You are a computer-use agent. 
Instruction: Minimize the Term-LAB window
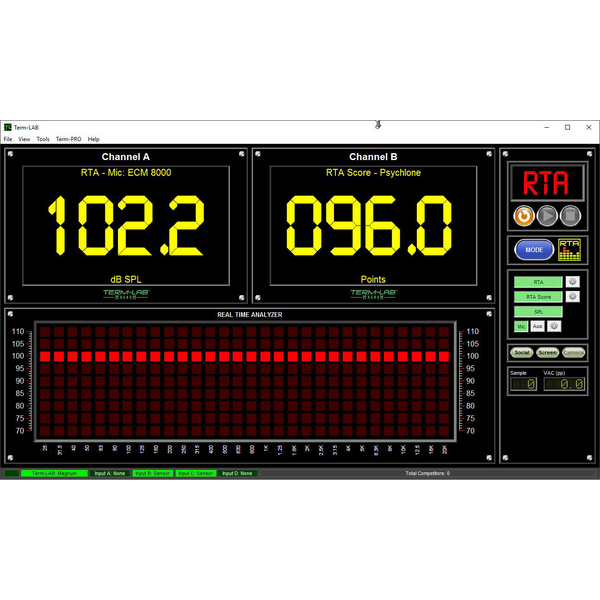547,127
